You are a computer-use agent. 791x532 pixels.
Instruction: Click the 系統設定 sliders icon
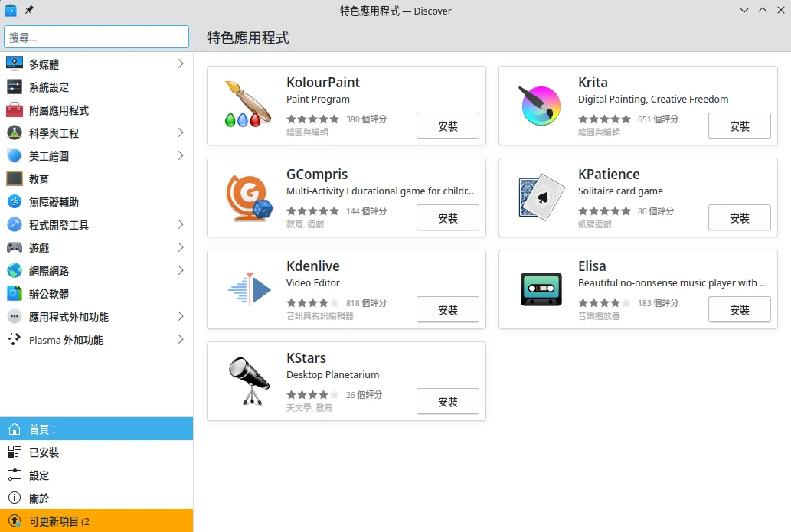tap(15, 86)
